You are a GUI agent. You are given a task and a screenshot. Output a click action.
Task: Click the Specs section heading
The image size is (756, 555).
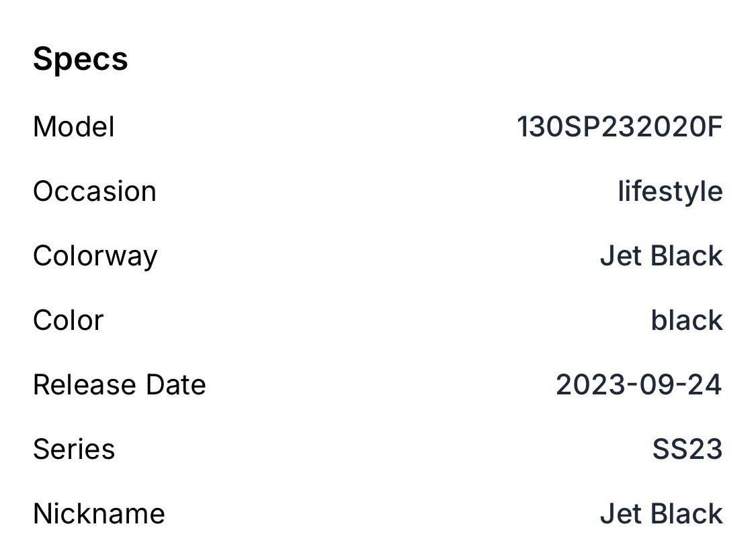point(80,59)
